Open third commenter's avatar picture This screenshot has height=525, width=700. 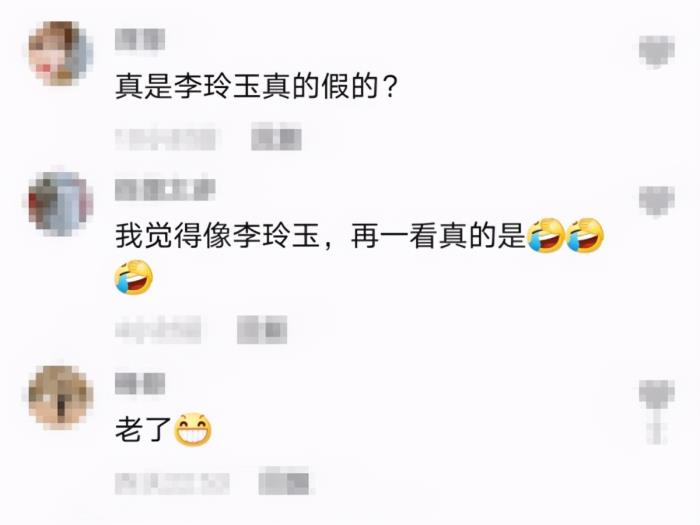[60, 397]
